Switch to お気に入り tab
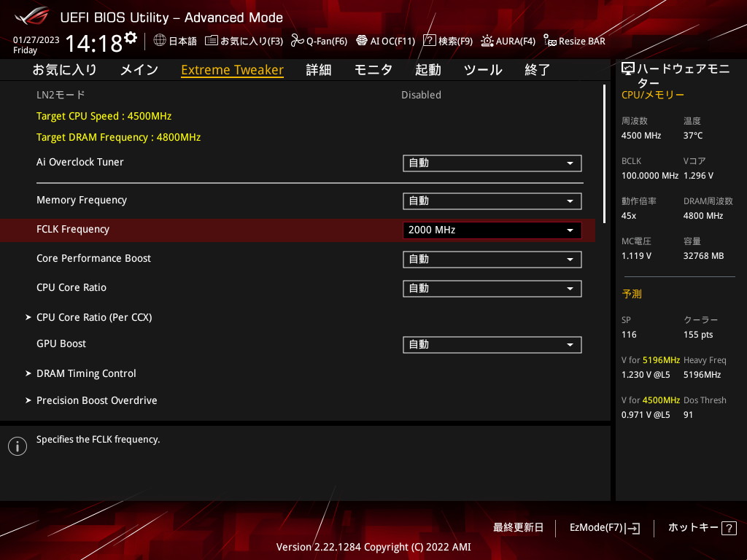The height and width of the screenshot is (560, 747). click(65, 70)
